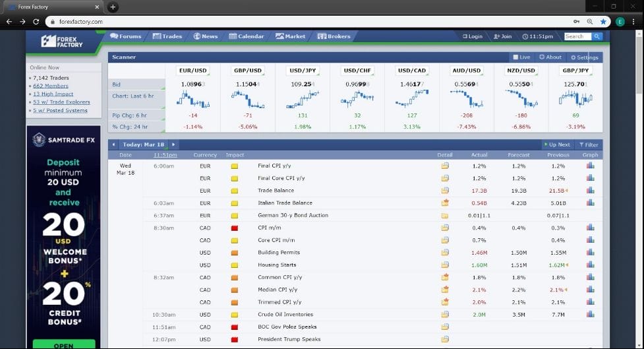Click the EUR/USD chart thumbnail
644x349 pixels.
[x=193, y=100]
